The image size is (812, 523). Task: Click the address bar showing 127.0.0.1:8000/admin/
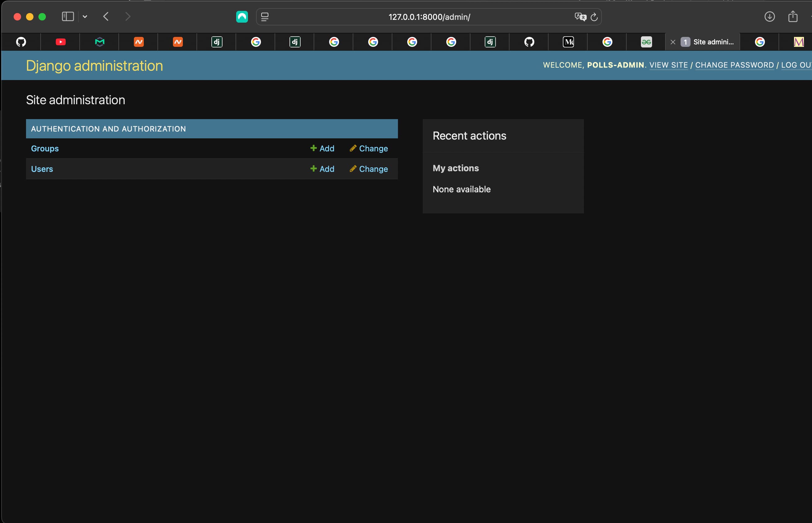pos(429,17)
